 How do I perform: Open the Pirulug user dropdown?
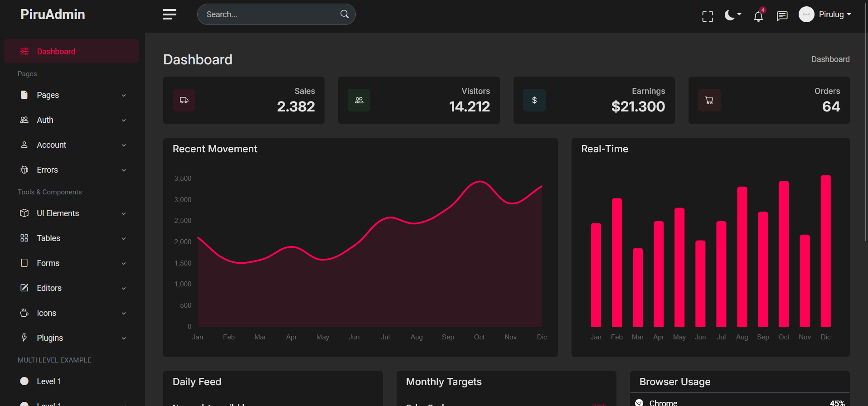835,14
